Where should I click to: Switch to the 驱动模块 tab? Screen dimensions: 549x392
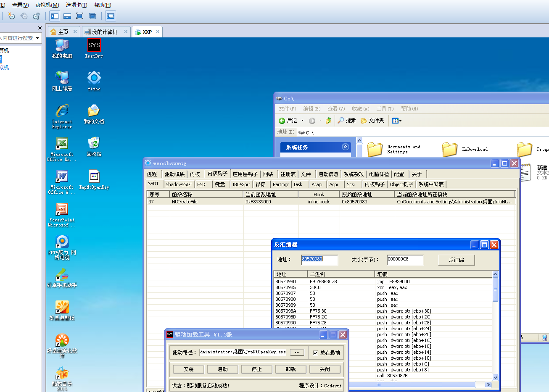(x=174, y=174)
